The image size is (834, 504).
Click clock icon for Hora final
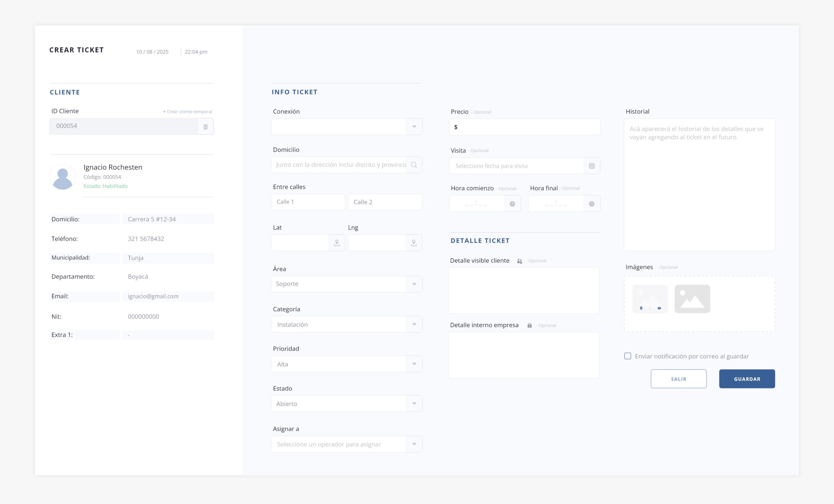tap(591, 204)
